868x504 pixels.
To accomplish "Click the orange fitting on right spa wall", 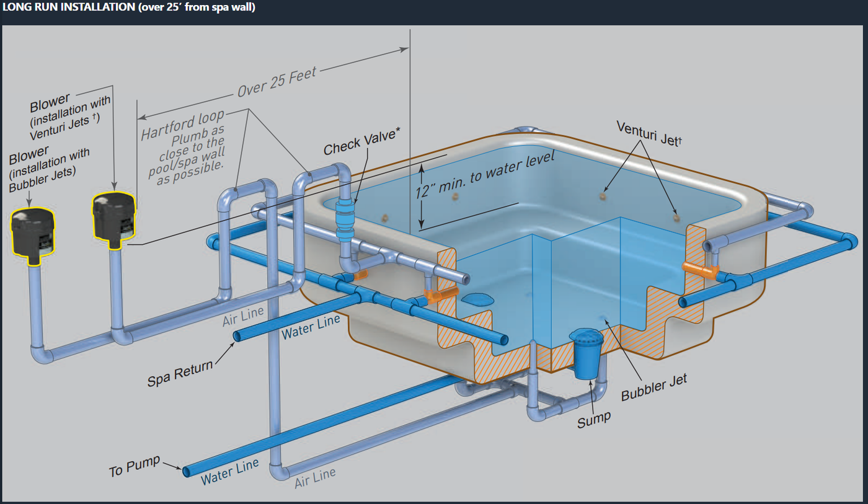I will pyautogui.click(x=699, y=270).
